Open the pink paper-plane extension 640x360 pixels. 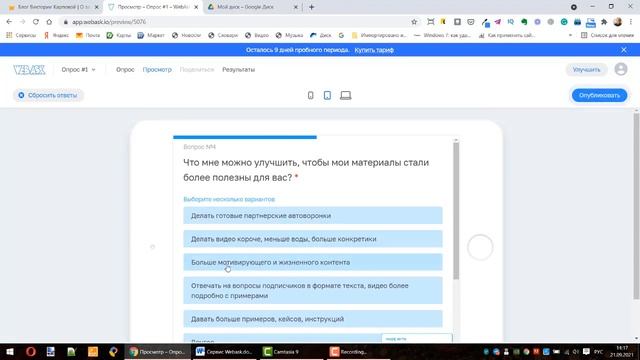coord(498,22)
